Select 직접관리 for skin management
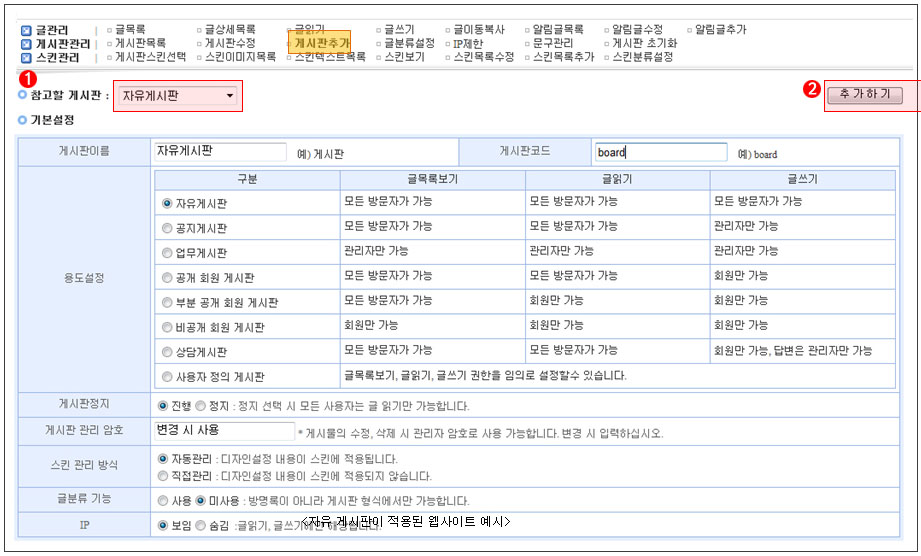This screenshot has height=556, width=921. click(x=163, y=476)
